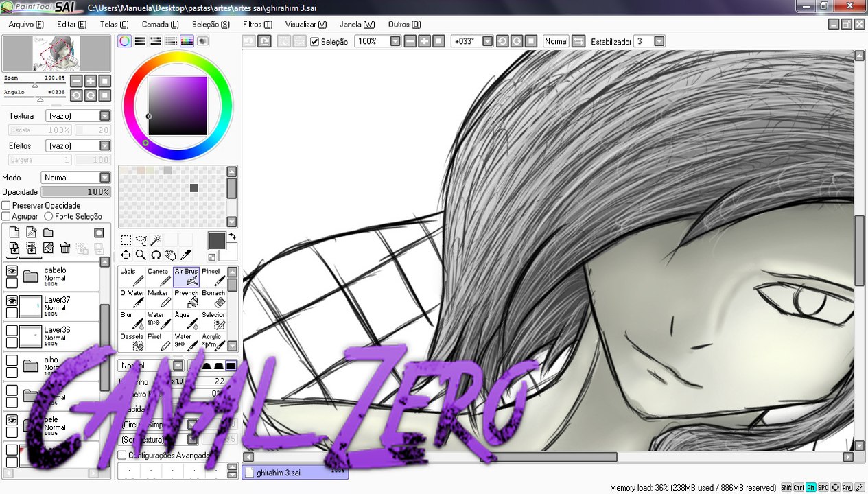Screen dimensions: 868x494
Task: Select the move layer tool
Action: (x=126, y=255)
